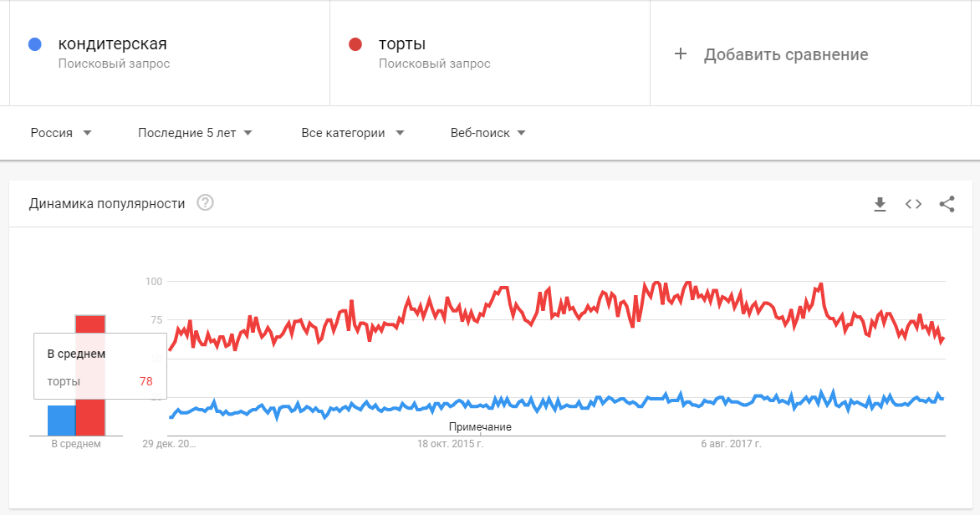Click the red торты trend line
Image resolution: width=980 pixels, height=515 pixels.
pyautogui.click(x=556, y=308)
